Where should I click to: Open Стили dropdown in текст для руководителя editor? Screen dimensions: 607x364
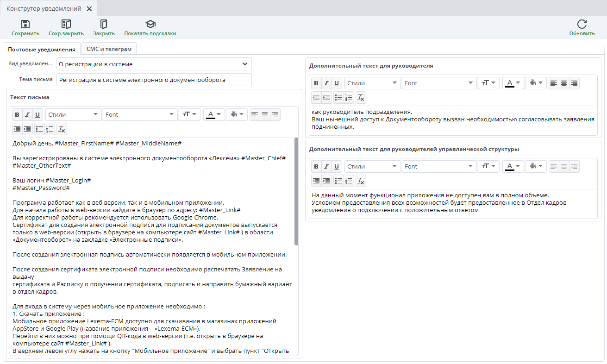coord(372,83)
